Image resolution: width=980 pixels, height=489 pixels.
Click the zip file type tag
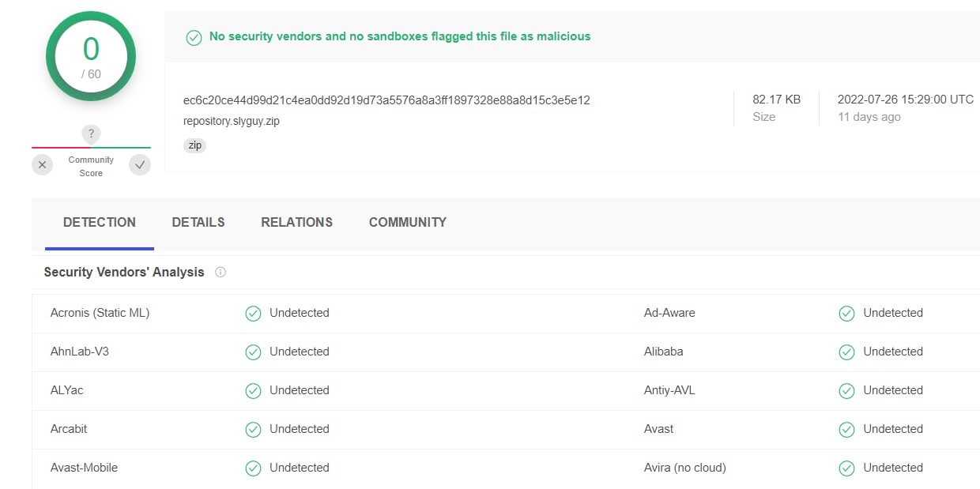click(194, 145)
